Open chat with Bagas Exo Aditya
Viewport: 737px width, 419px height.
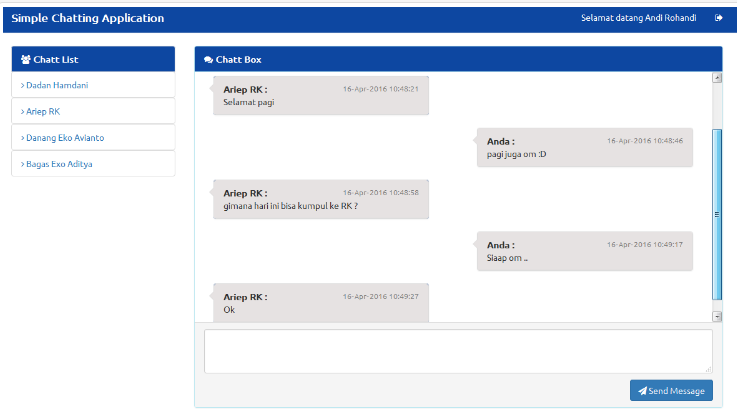(93, 164)
